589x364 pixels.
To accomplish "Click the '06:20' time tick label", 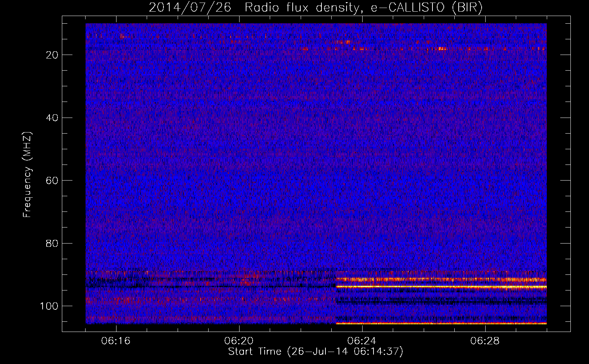I will [239, 341].
